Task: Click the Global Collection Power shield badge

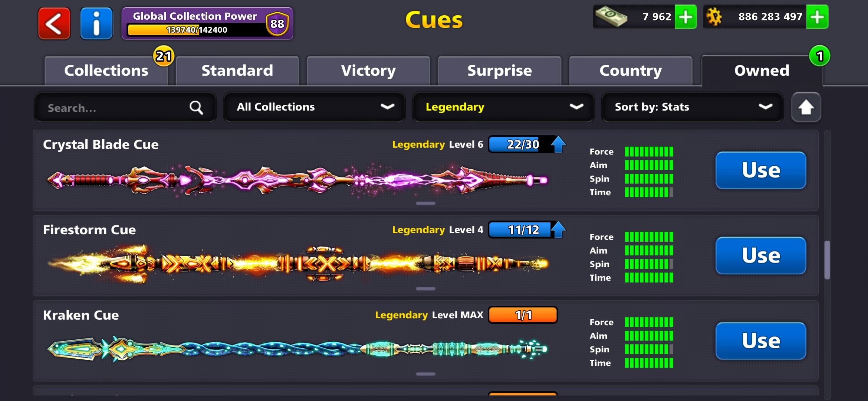Action: click(x=277, y=24)
